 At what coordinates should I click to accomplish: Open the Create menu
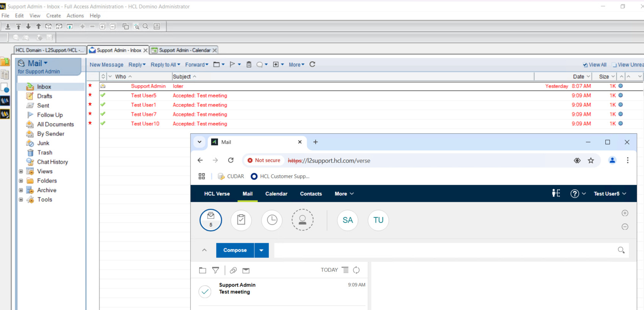54,16
